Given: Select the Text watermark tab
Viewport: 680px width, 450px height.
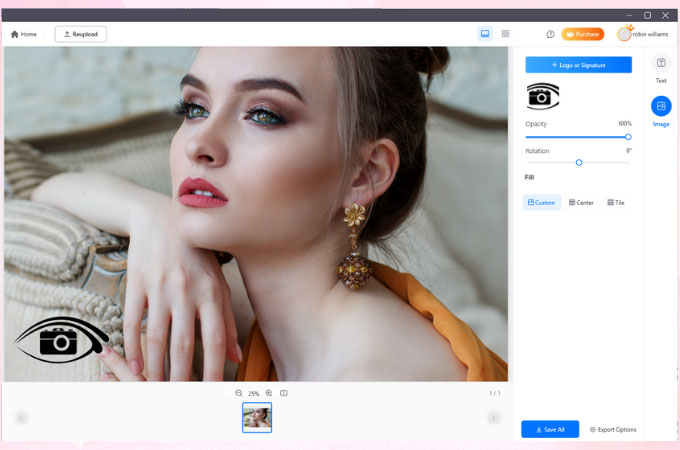Looking at the screenshot, I should click(661, 67).
